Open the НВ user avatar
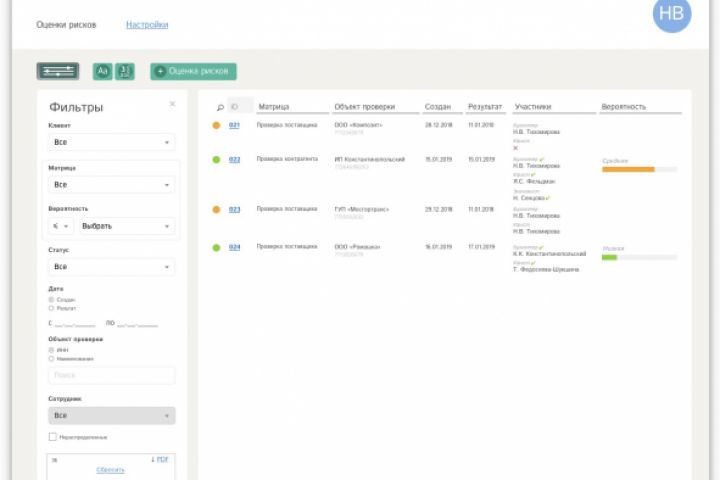720x480 pixels. tap(672, 14)
